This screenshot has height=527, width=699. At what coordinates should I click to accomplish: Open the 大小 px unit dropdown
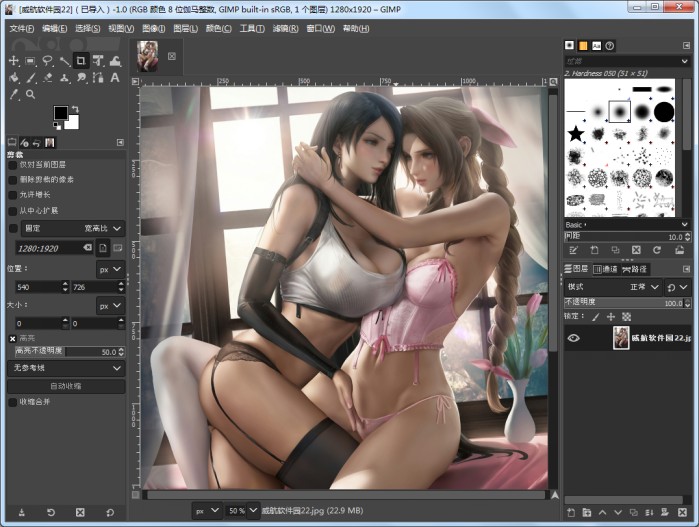coord(110,306)
